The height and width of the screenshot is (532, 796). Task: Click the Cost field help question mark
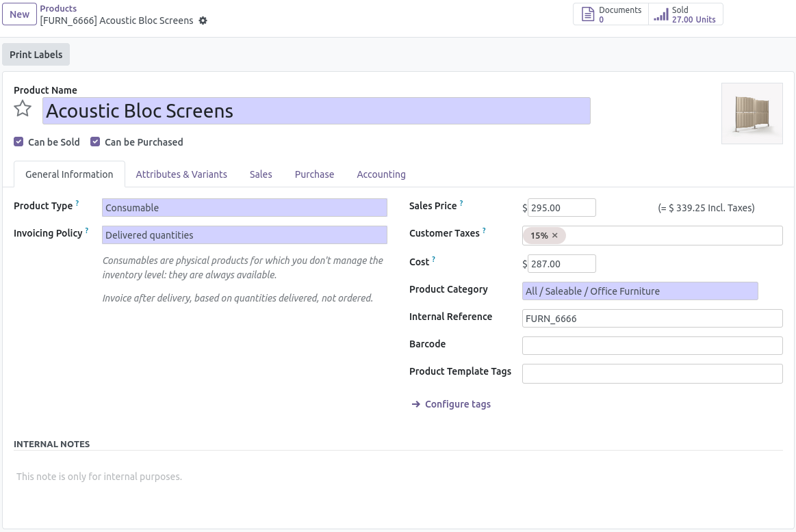point(433,259)
